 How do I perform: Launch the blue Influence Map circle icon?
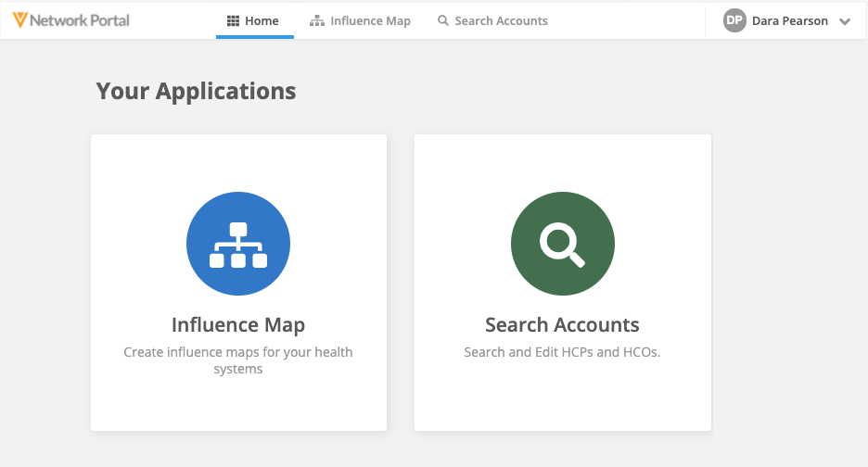238,244
